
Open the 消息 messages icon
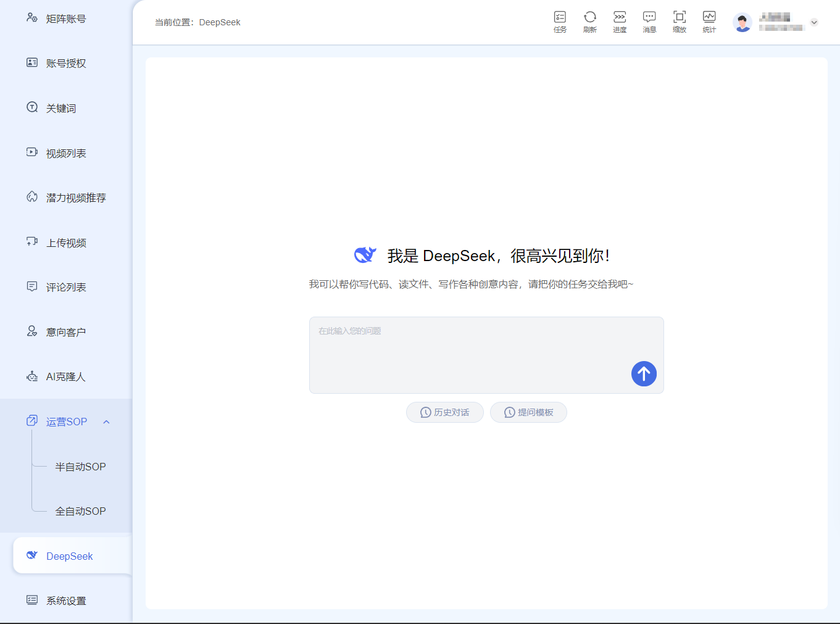tap(649, 22)
